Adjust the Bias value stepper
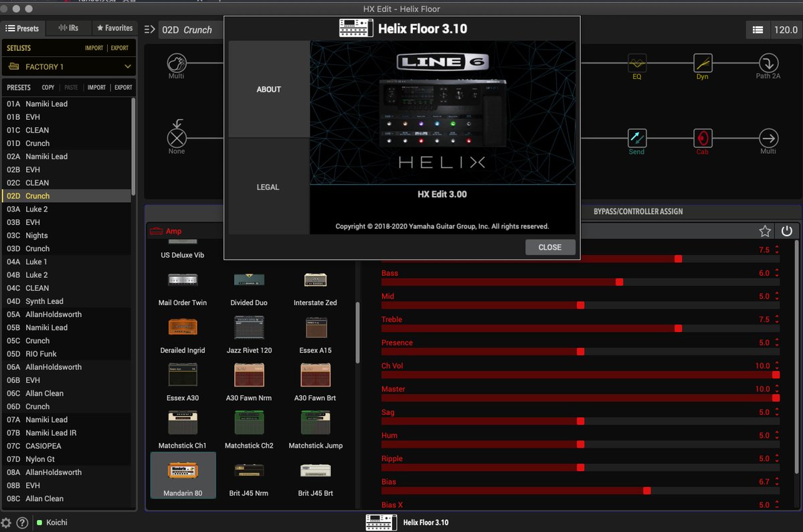The image size is (803, 532). 777,482
